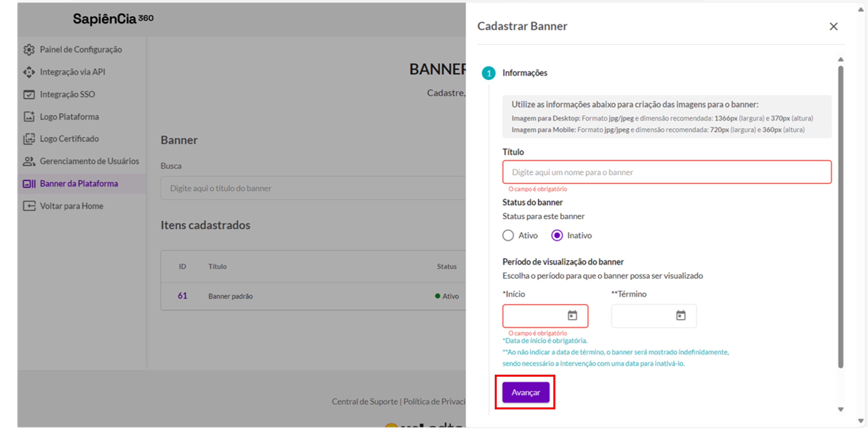Click the Cadastrar Banner panel title

[x=522, y=26]
